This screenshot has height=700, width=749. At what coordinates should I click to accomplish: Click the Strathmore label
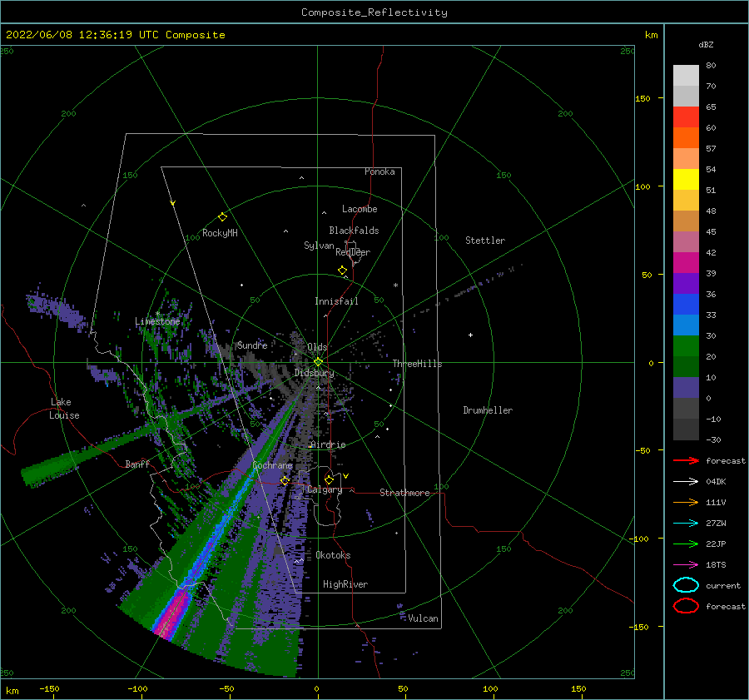pos(404,493)
